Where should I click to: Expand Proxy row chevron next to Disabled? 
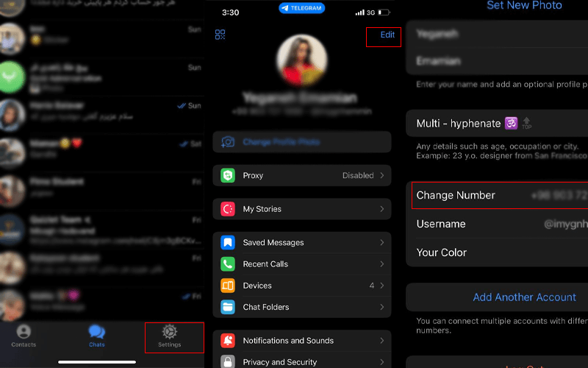(x=381, y=175)
